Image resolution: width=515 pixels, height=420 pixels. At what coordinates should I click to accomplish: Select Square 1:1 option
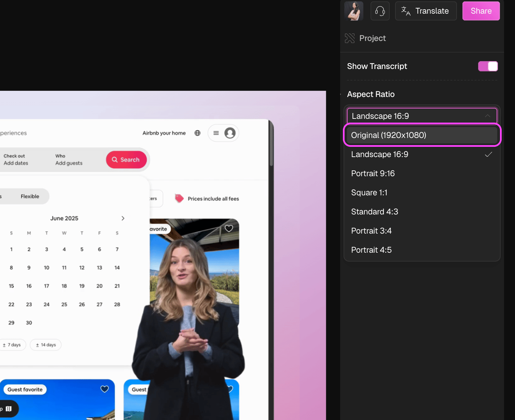coord(422,193)
